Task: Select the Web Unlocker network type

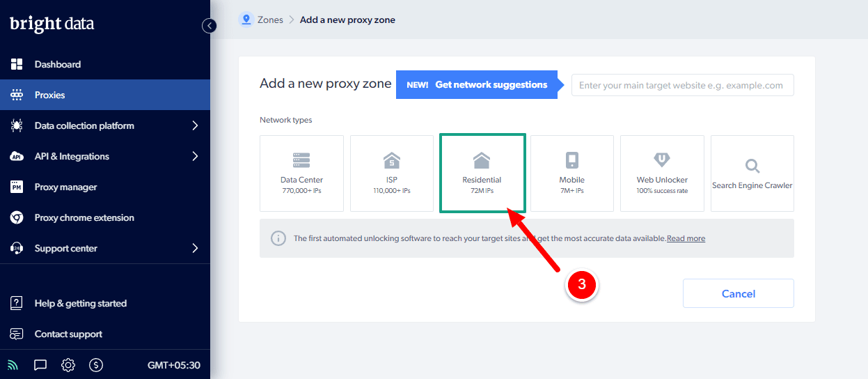Action: pyautogui.click(x=662, y=173)
